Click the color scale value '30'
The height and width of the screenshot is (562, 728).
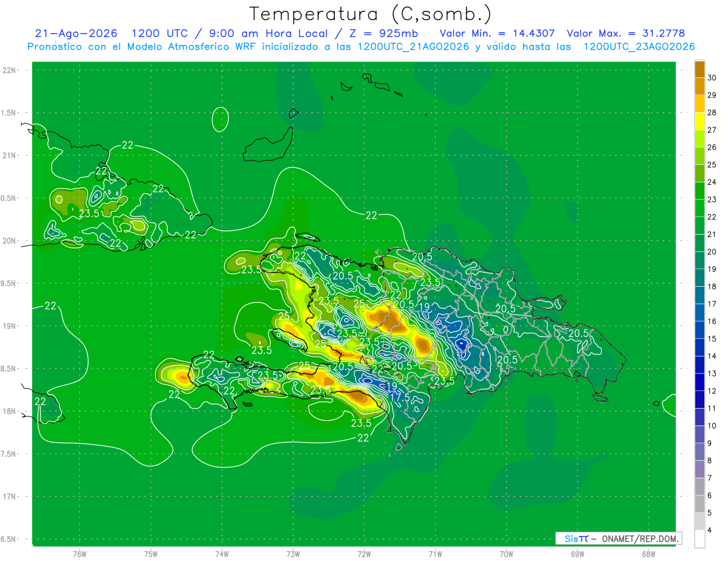(x=712, y=78)
